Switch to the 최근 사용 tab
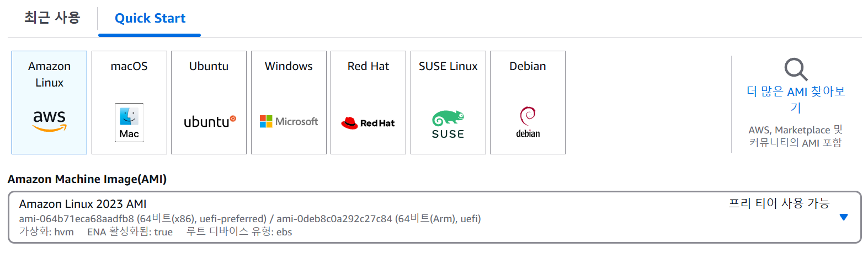868x253 pixels. (52, 18)
